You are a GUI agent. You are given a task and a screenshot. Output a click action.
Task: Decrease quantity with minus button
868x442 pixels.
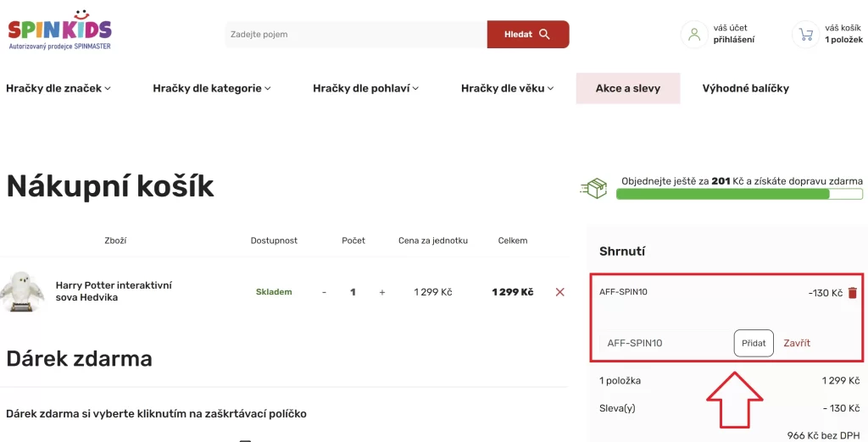324,292
